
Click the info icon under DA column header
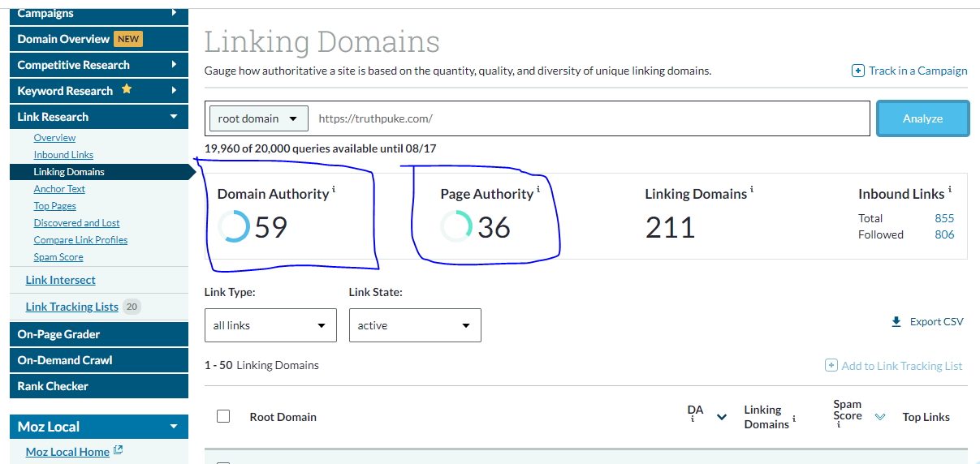pyautogui.click(x=692, y=420)
